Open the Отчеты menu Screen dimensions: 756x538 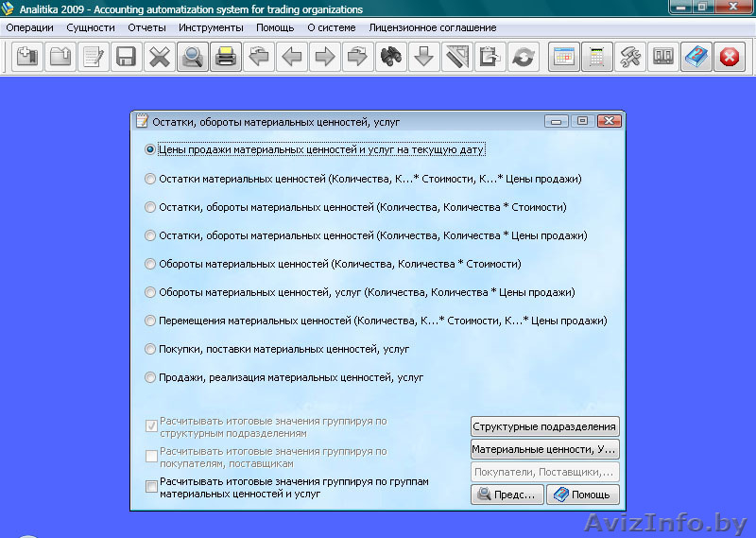[146, 27]
